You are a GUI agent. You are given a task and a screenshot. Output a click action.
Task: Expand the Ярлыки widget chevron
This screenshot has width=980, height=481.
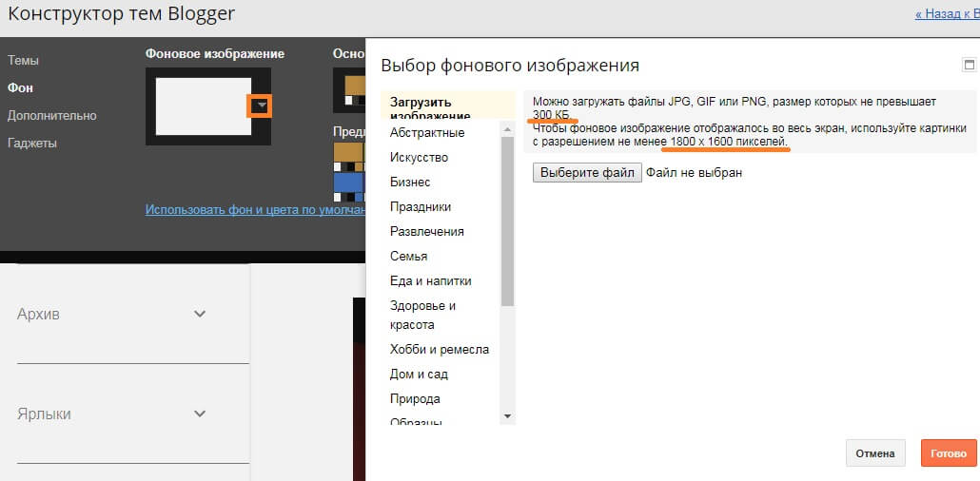pyautogui.click(x=200, y=414)
